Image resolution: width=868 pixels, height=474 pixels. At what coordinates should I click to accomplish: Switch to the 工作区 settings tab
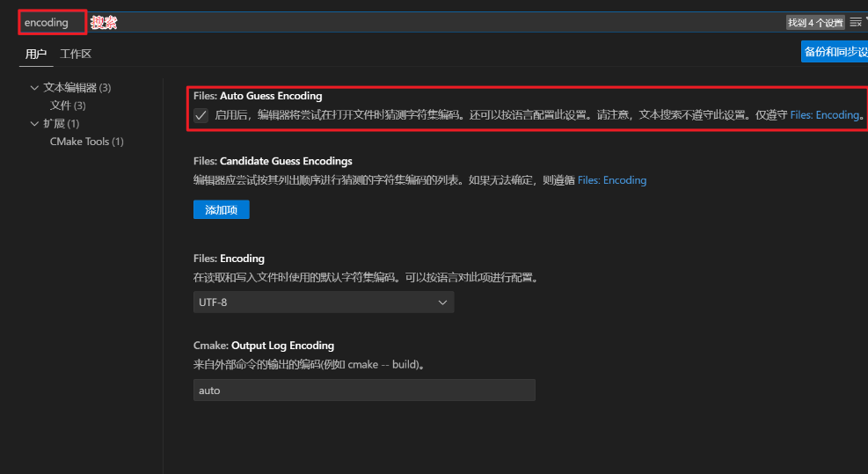76,54
